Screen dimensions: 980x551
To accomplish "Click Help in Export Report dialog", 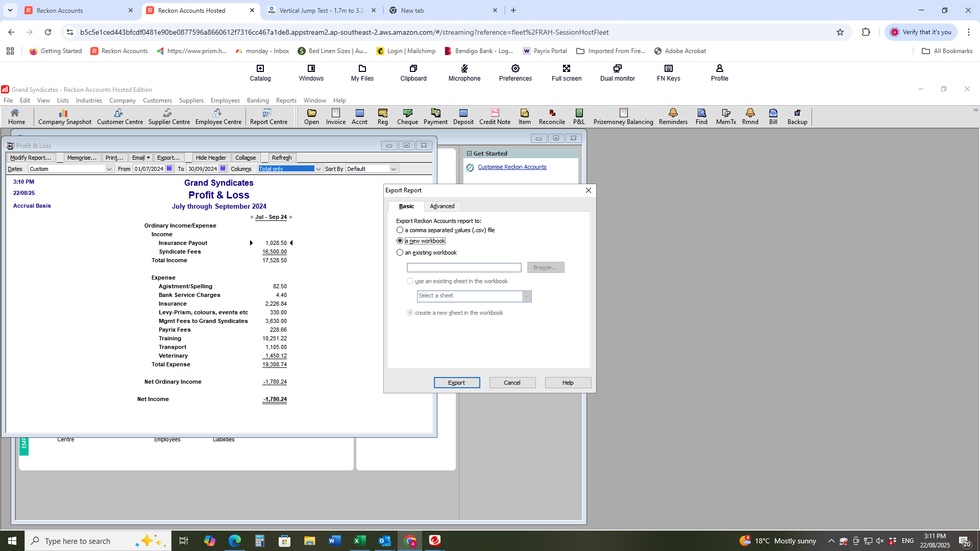I will pos(568,383).
